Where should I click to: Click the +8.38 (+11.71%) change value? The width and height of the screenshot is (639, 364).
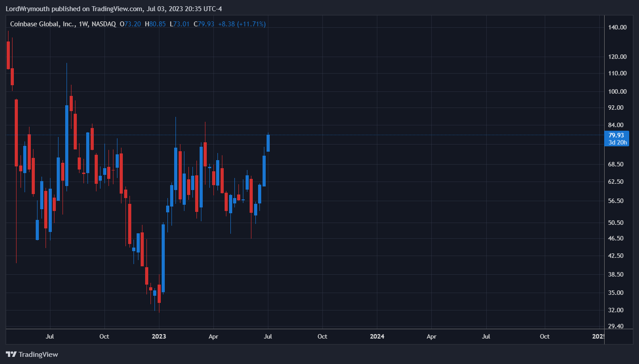pos(242,24)
